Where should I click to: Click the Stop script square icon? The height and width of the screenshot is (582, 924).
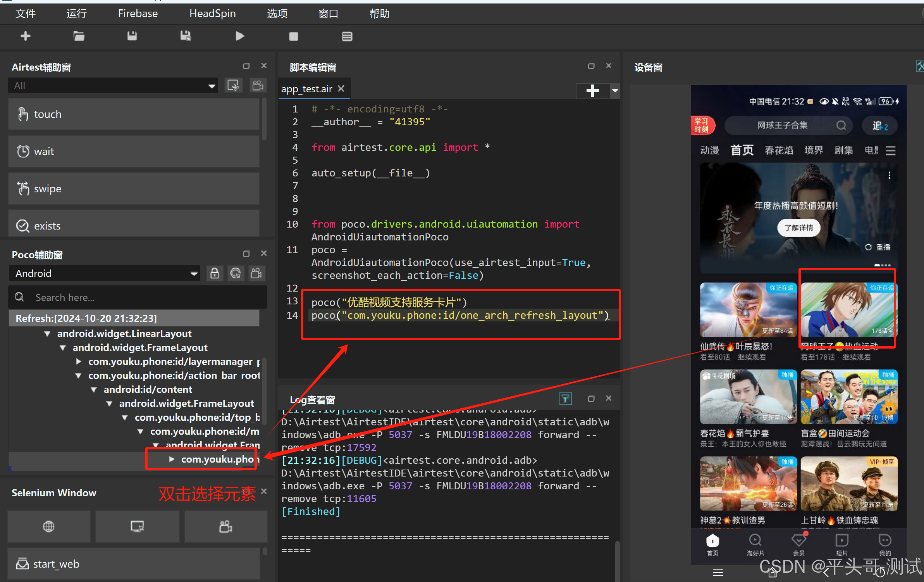293,36
